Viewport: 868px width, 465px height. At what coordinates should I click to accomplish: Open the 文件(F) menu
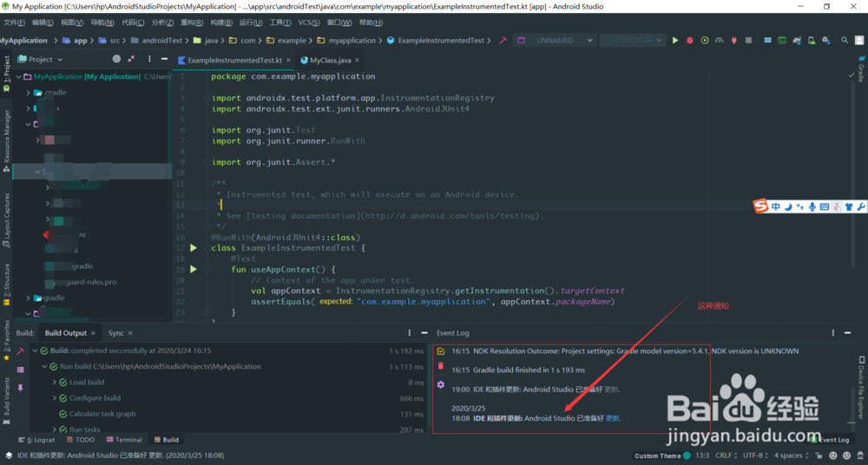[x=15, y=23]
